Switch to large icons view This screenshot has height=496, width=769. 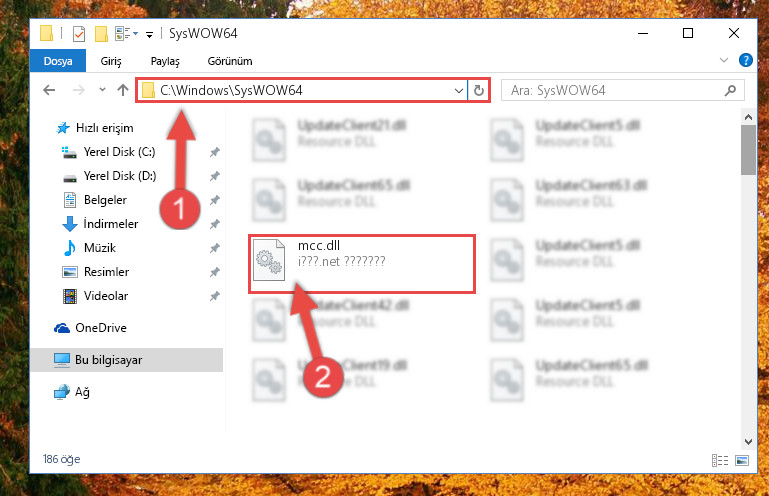(x=742, y=460)
